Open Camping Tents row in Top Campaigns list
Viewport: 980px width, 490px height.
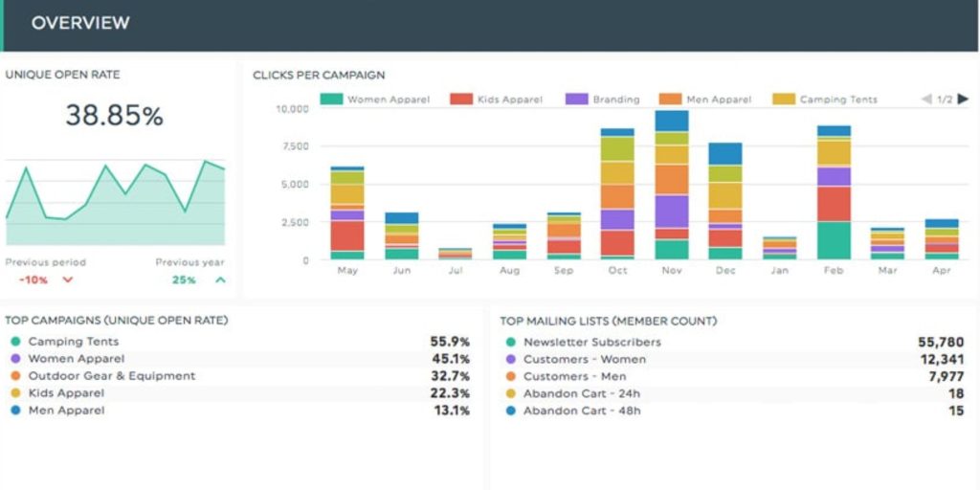click(74, 342)
